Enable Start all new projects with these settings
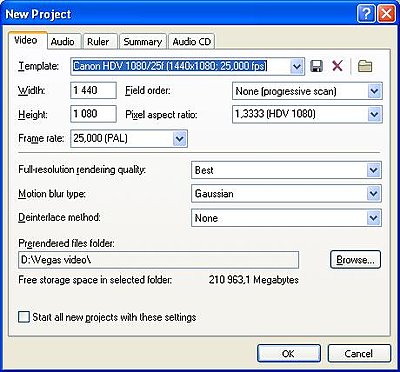The image size is (400, 372). coord(24,317)
